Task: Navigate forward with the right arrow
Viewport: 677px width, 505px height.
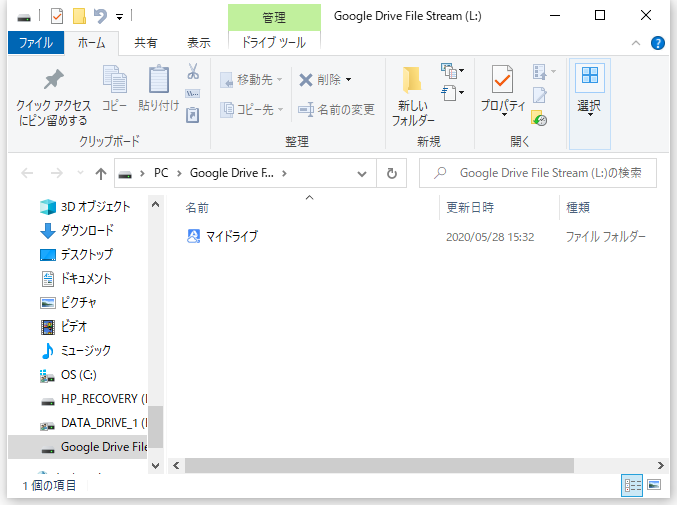Action: click(x=57, y=174)
